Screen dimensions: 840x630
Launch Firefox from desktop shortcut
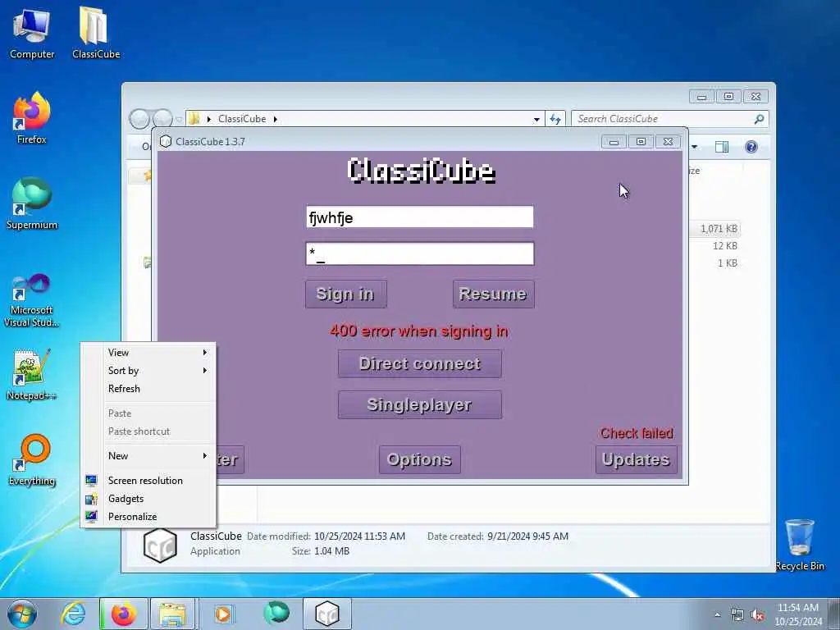tap(32, 118)
